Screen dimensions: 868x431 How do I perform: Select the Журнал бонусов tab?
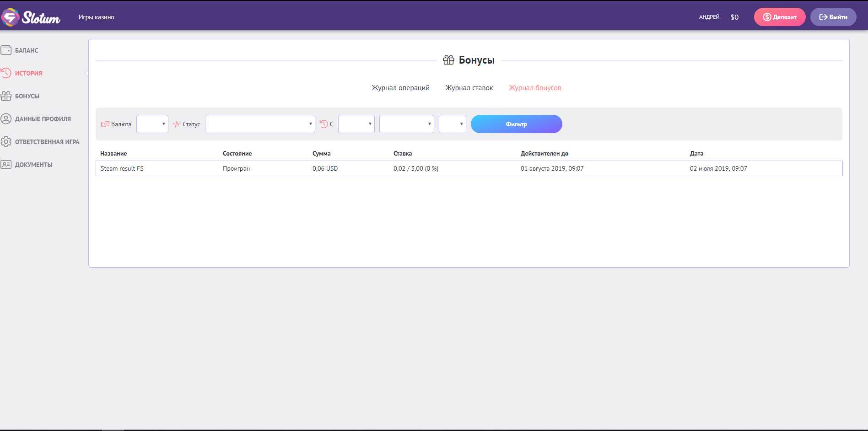pyautogui.click(x=535, y=88)
